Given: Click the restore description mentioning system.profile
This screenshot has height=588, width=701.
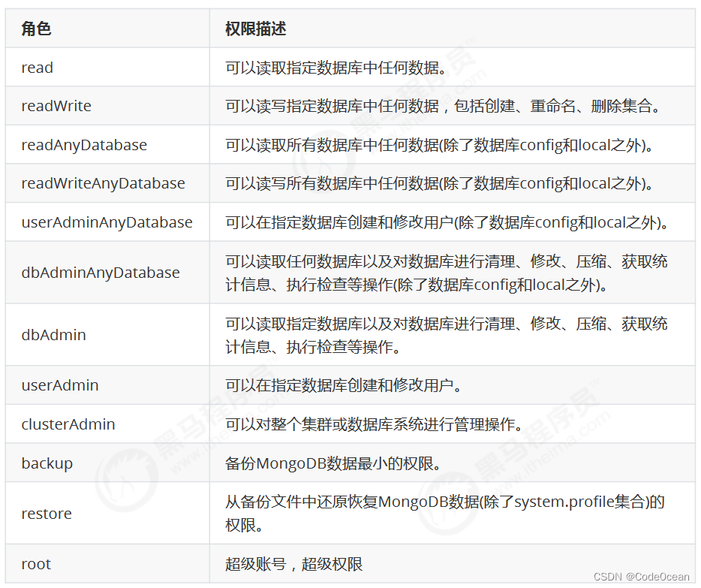Looking at the screenshot, I should click(x=445, y=514).
